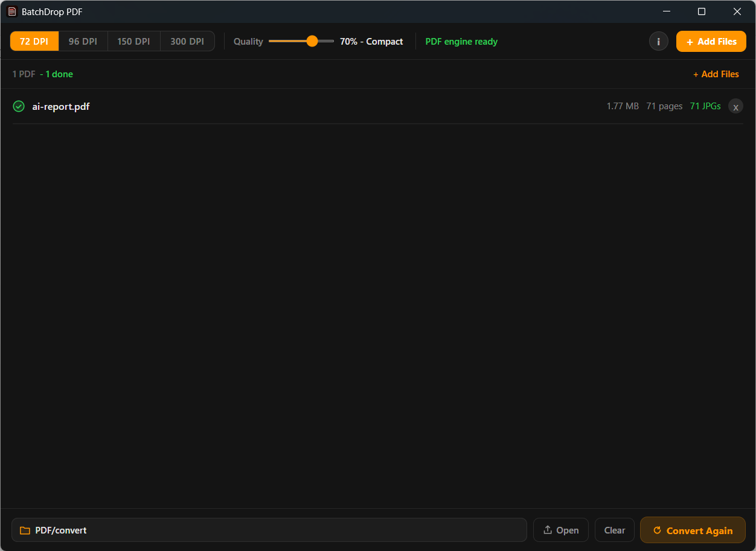Click the '1 done' status text
This screenshot has height=551, width=756.
coord(59,74)
